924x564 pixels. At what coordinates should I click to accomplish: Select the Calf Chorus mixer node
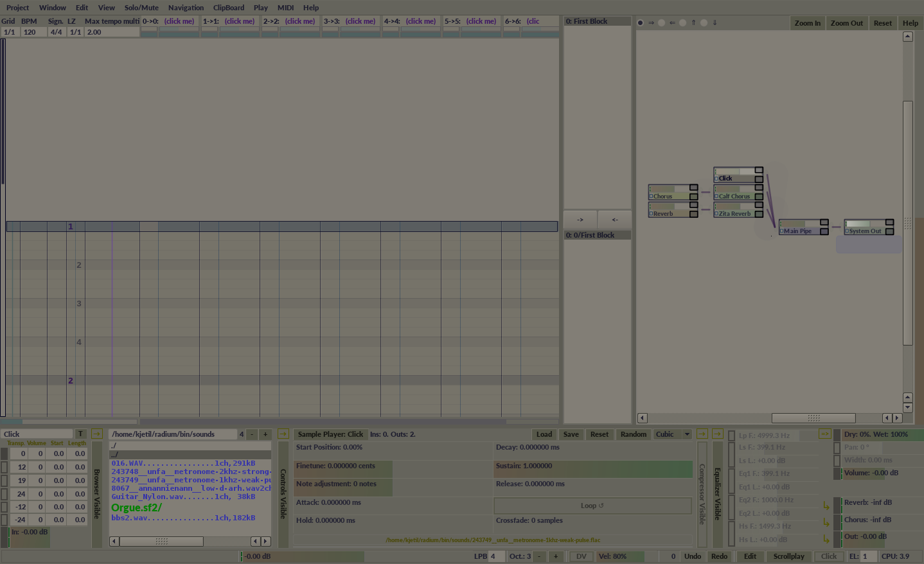[x=734, y=196]
